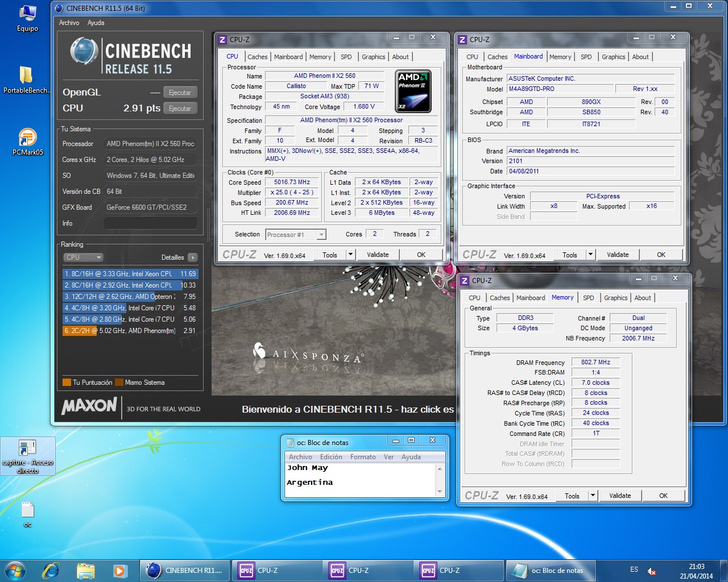
Task: Open Tools dropdown arrow in Memory window
Action: (x=593, y=496)
